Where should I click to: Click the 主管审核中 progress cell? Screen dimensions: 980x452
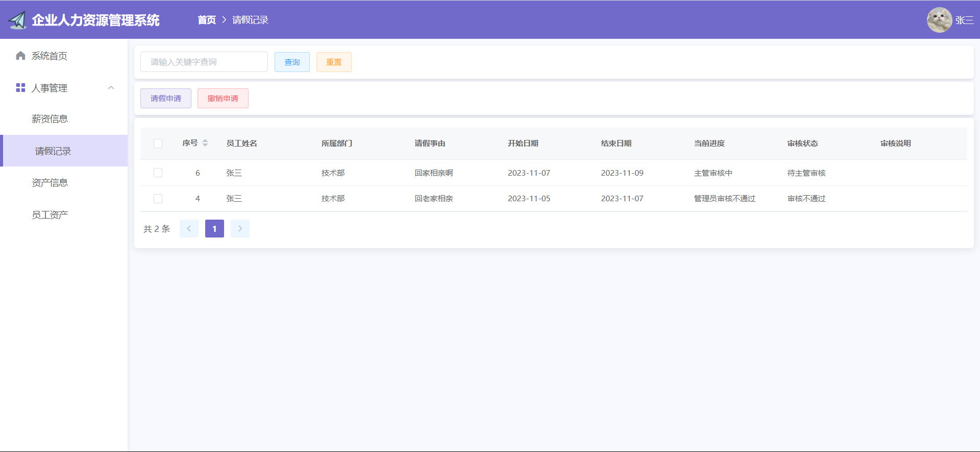pos(713,173)
